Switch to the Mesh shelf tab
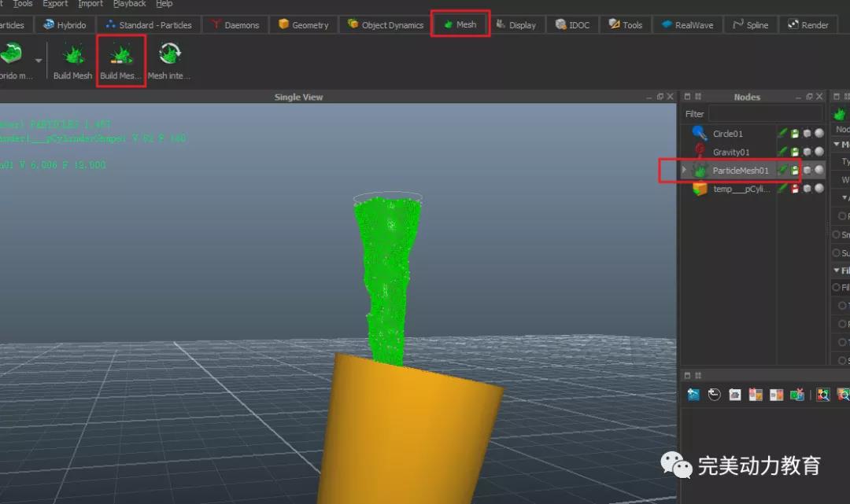 (460, 24)
